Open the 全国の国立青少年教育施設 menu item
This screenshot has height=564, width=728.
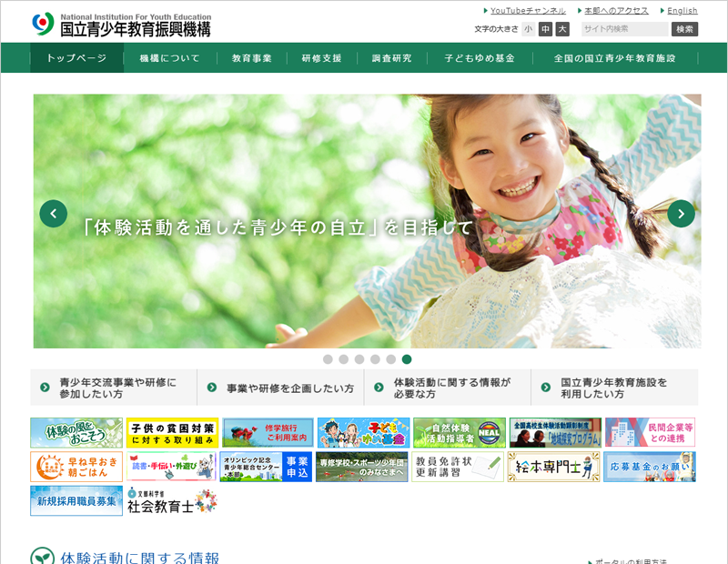[615, 58]
